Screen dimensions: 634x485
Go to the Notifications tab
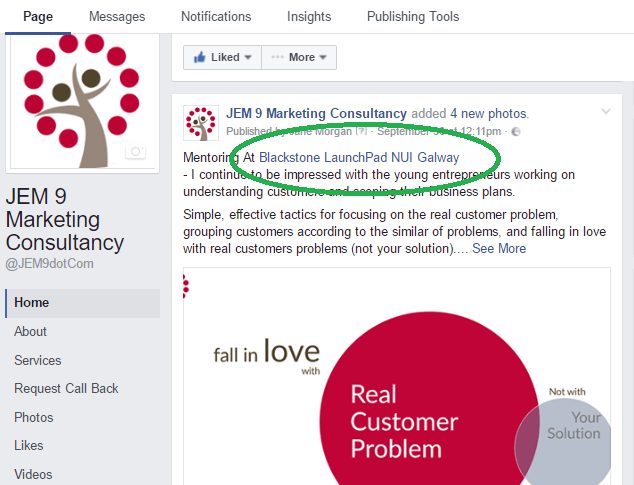pyautogui.click(x=216, y=17)
